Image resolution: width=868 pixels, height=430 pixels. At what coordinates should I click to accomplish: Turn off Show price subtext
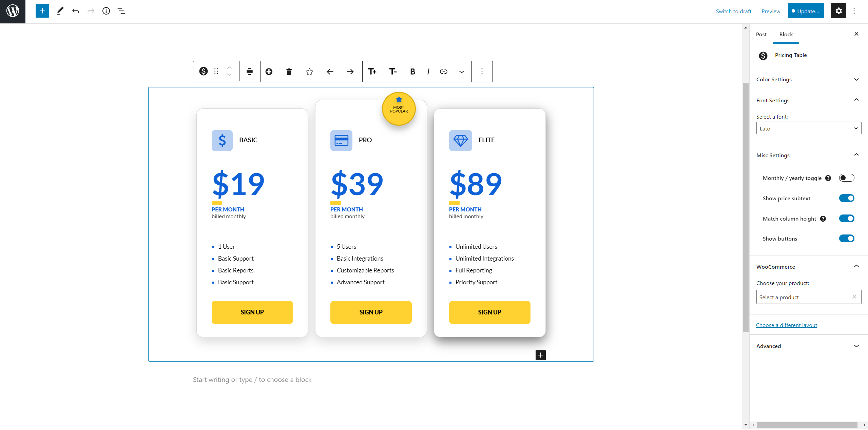click(x=846, y=198)
